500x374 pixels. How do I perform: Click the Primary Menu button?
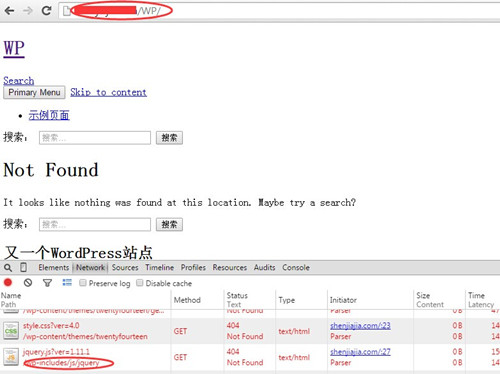pos(34,92)
